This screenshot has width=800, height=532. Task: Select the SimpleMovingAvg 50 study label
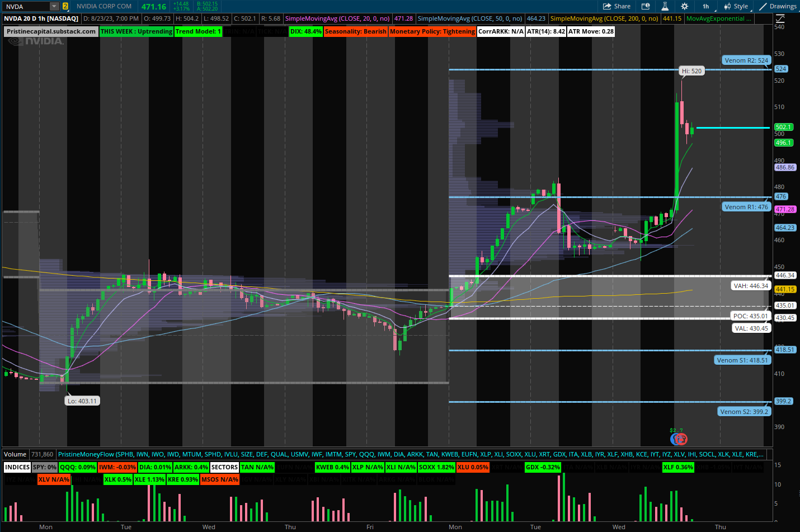pos(470,18)
